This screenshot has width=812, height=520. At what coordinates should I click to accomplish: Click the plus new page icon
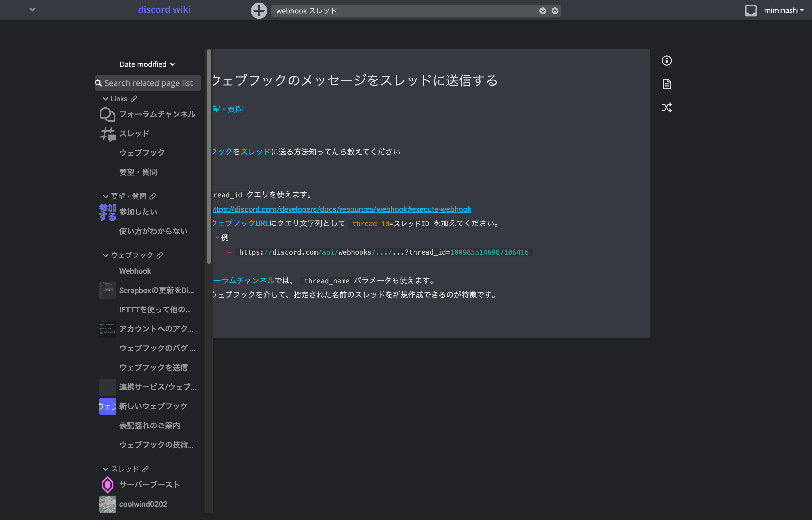pyautogui.click(x=259, y=10)
